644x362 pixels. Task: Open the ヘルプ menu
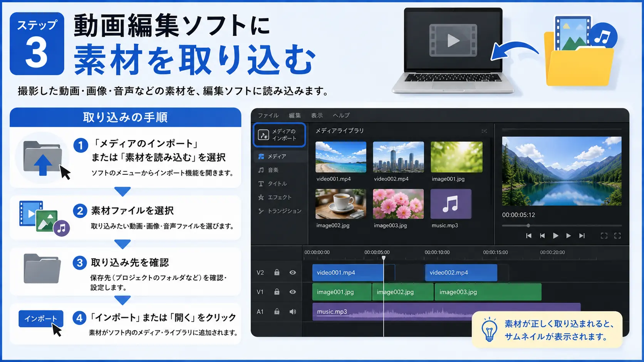(341, 115)
